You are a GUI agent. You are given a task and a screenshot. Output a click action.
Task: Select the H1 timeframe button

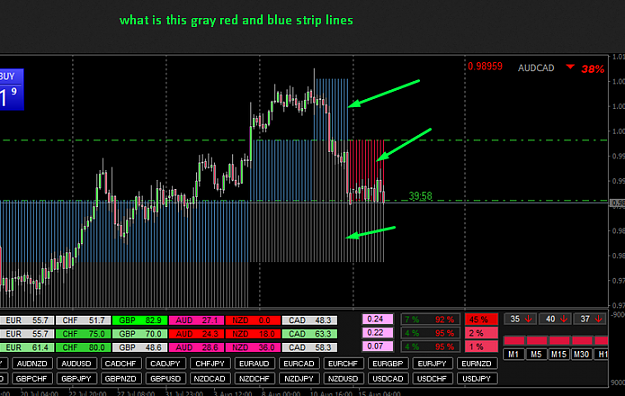pos(601,354)
